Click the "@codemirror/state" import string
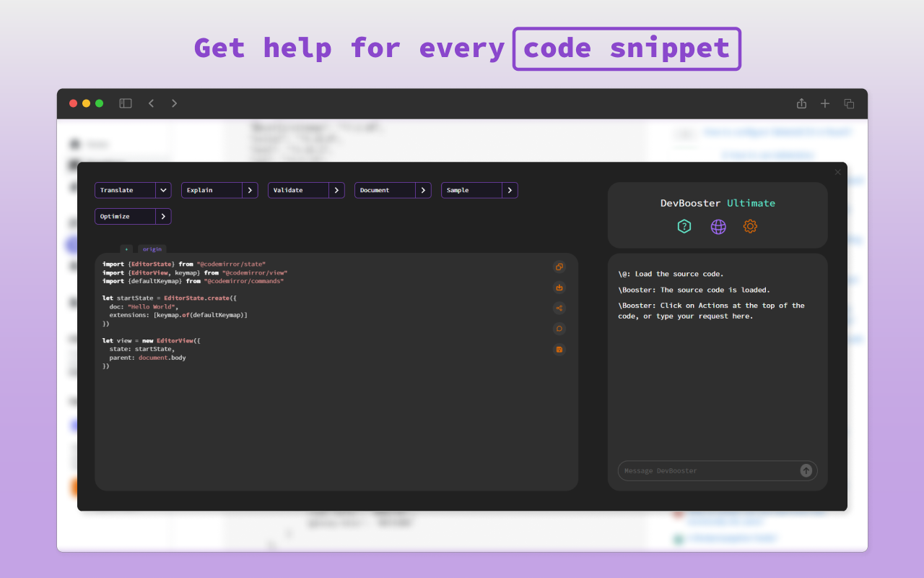 pos(231,264)
